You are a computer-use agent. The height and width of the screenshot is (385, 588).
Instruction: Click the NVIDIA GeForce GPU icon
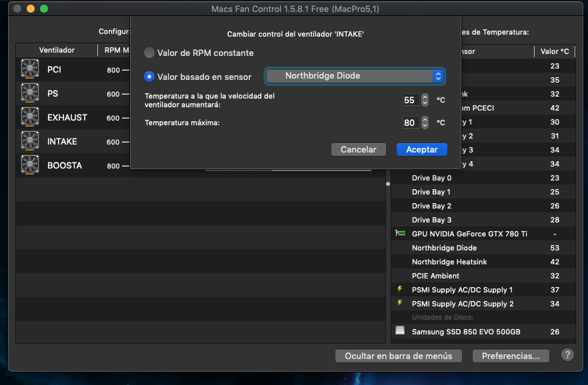(x=400, y=234)
